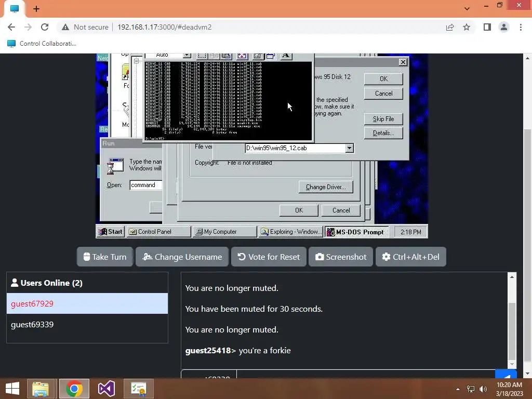Share this page via the share icon
The image size is (532, 399).
tap(450, 27)
